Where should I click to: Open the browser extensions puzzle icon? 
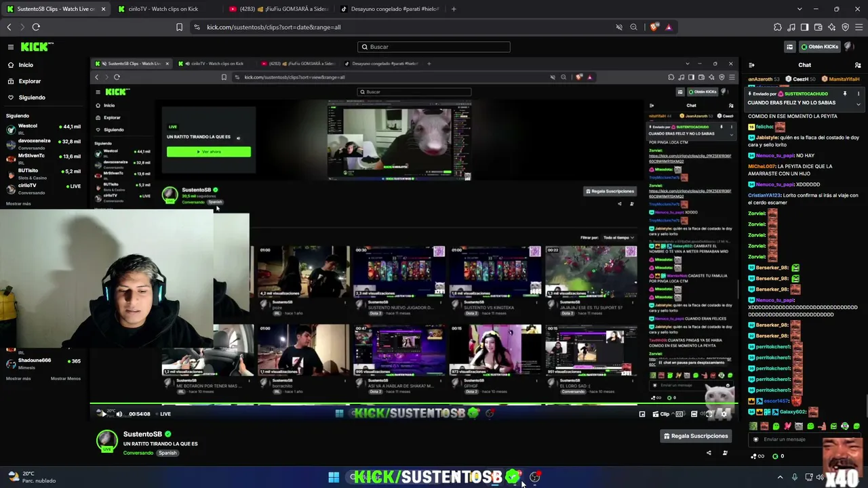pos(778,27)
